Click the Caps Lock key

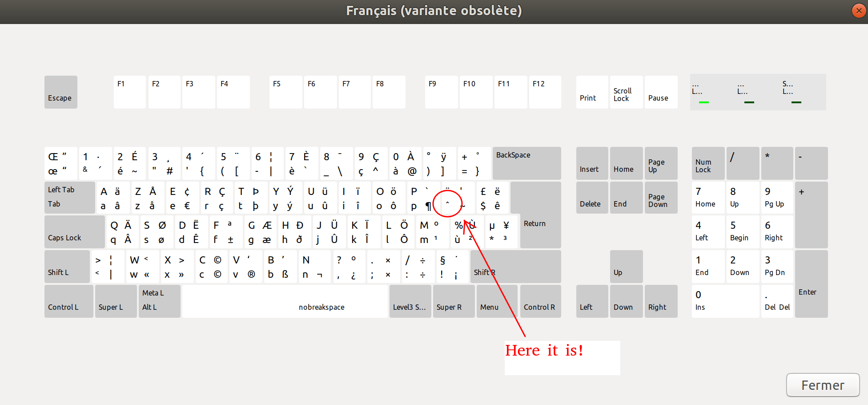pos(74,231)
